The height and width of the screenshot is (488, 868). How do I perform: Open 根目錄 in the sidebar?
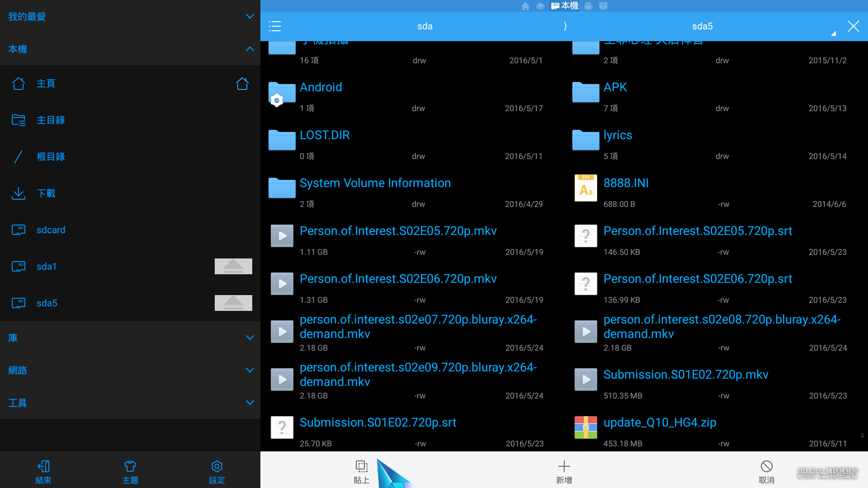coord(51,157)
